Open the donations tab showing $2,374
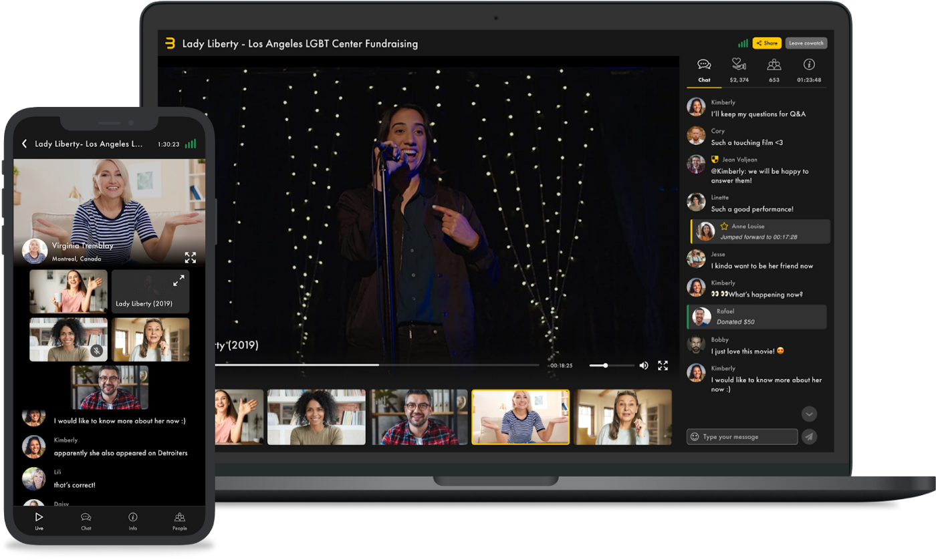 (739, 71)
